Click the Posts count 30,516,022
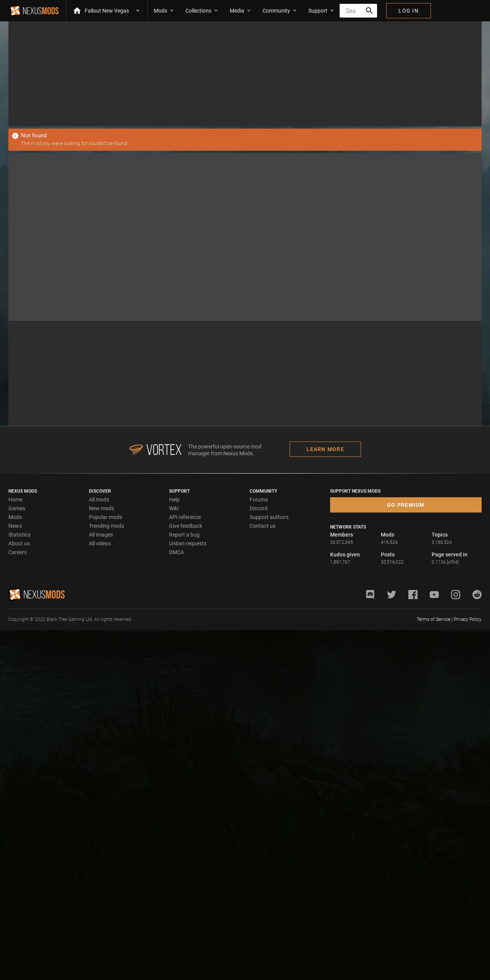The width and height of the screenshot is (490, 980). click(x=392, y=562)
